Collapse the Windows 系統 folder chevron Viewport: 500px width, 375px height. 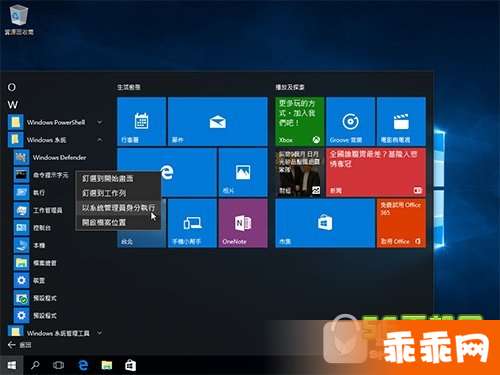(100, 140)
